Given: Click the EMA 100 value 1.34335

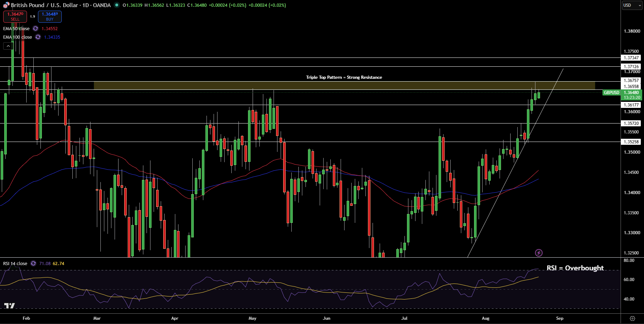Looking at the screenshot, I should (52, 37).
